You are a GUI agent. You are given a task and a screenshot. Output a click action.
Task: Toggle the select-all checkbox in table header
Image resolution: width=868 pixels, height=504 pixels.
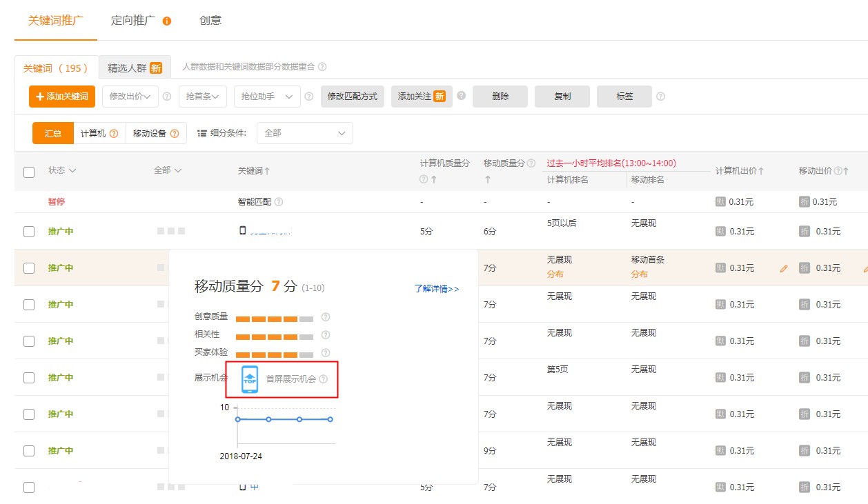click(29, 172)
